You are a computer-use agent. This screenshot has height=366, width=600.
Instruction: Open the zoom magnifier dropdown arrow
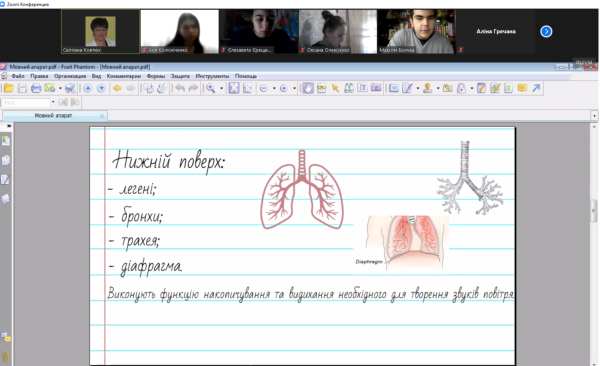coord(221,89)
